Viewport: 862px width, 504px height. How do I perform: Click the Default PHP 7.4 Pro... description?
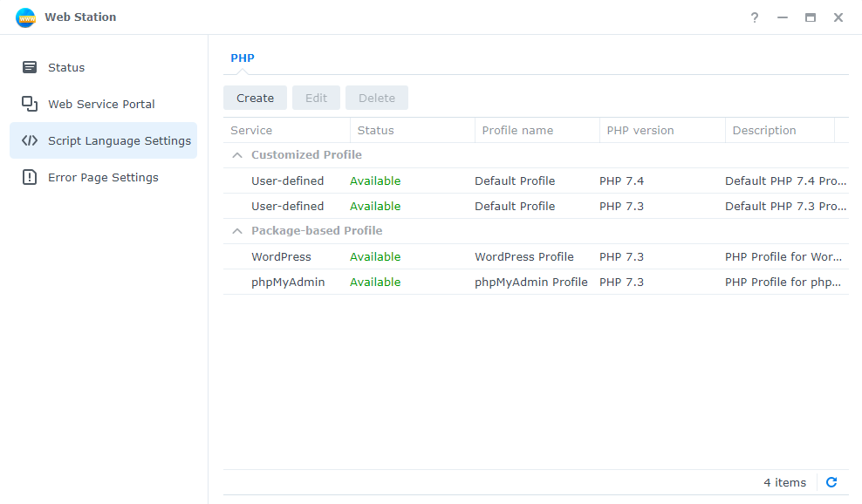tap(785, 180)
